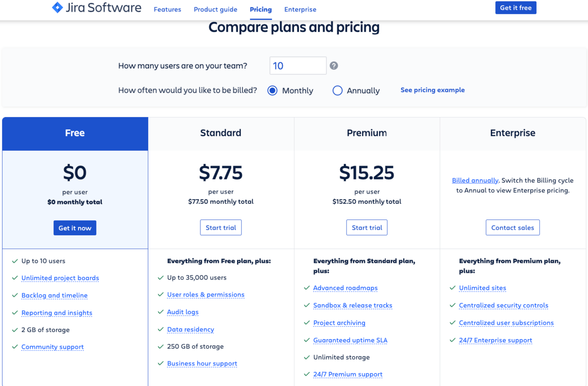
Task: Start trial for the Standard plan
Action: 220,228
